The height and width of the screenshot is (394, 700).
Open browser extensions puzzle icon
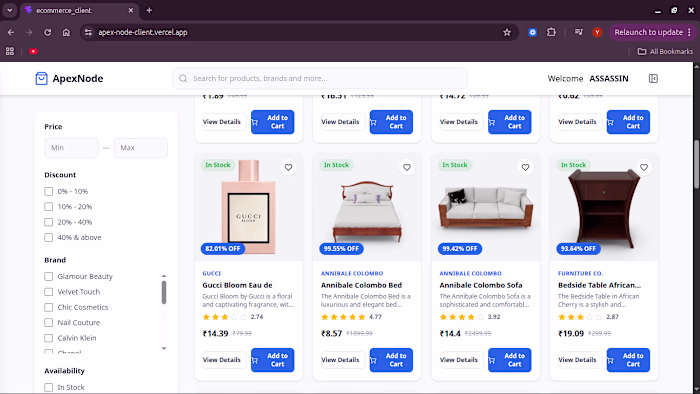551,32
